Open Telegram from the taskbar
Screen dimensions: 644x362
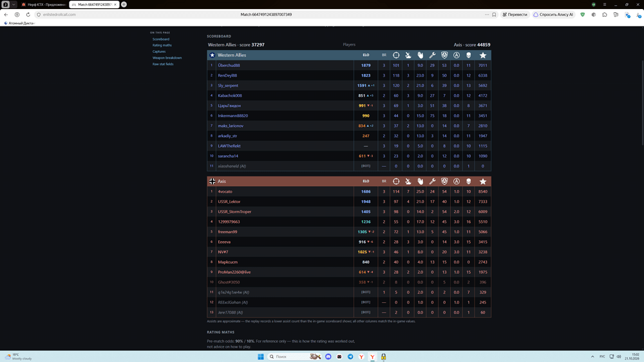click(350, 357)
